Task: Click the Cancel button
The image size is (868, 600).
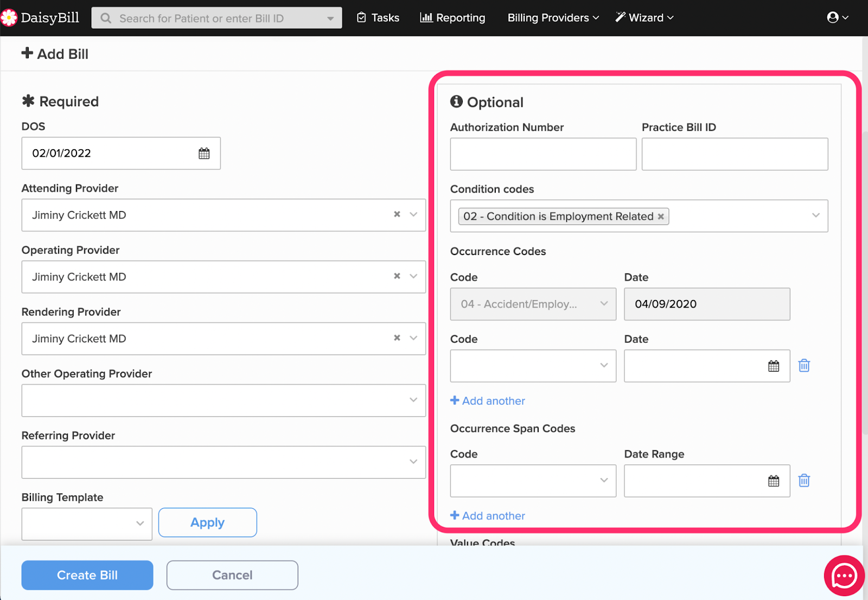Action: coord(232,575)
